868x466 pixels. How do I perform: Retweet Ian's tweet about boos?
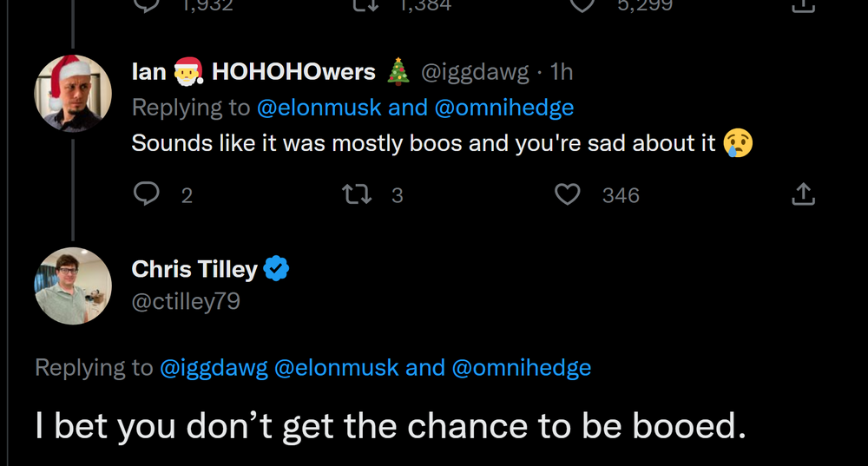(x=357, y=195)
